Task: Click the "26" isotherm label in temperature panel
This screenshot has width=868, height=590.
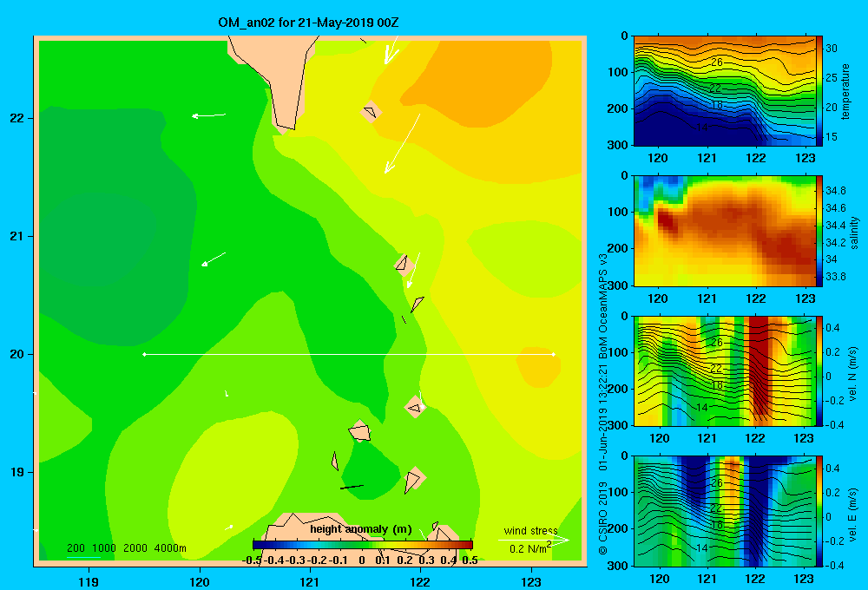Action: coord(717,62)
